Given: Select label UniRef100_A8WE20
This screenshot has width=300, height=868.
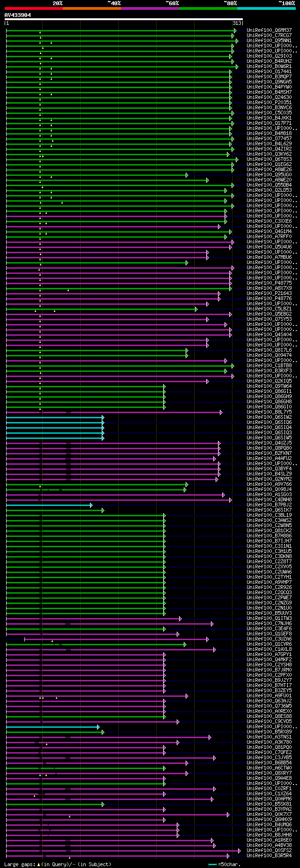Looking at the screenshot, I should [x=269, y=180].
